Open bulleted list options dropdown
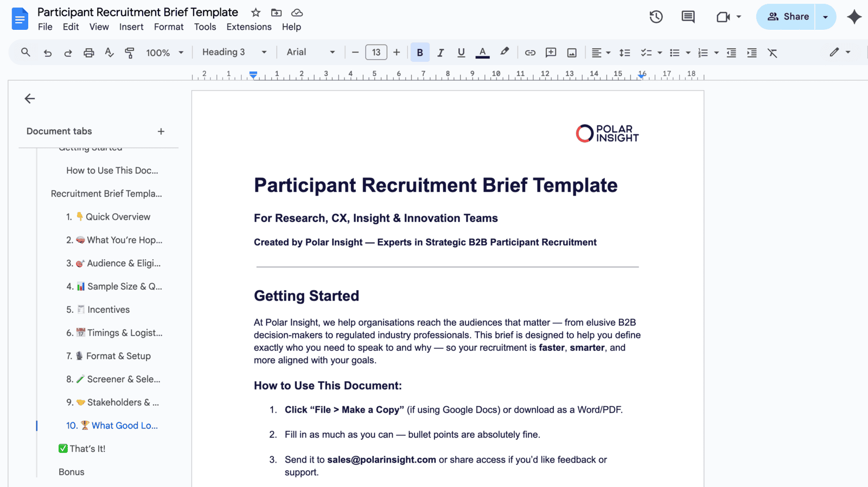The image size is (868, 487). pos(688,53)
